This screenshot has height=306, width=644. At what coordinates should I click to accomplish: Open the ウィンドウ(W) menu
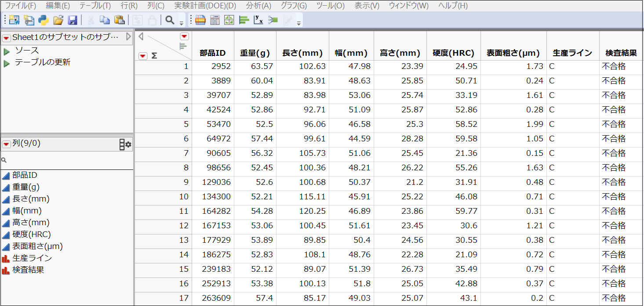pyautogui.click(x=408, y=6)
